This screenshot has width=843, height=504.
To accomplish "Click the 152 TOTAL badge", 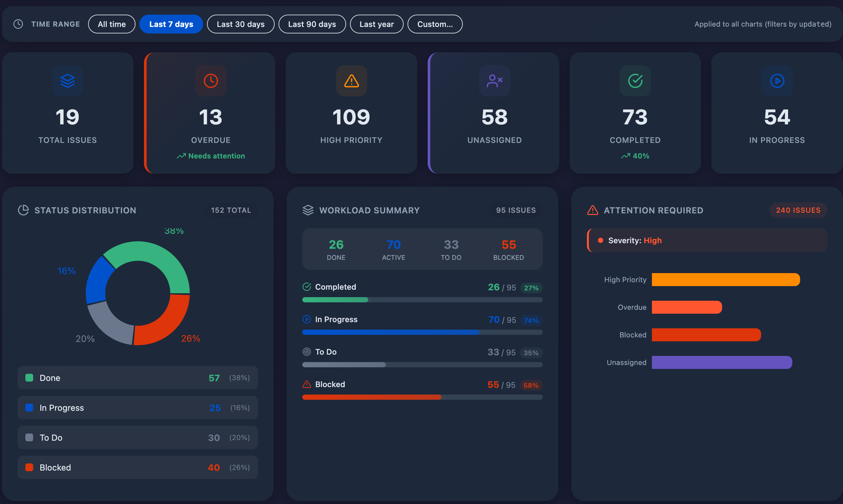I will point(231,210).
